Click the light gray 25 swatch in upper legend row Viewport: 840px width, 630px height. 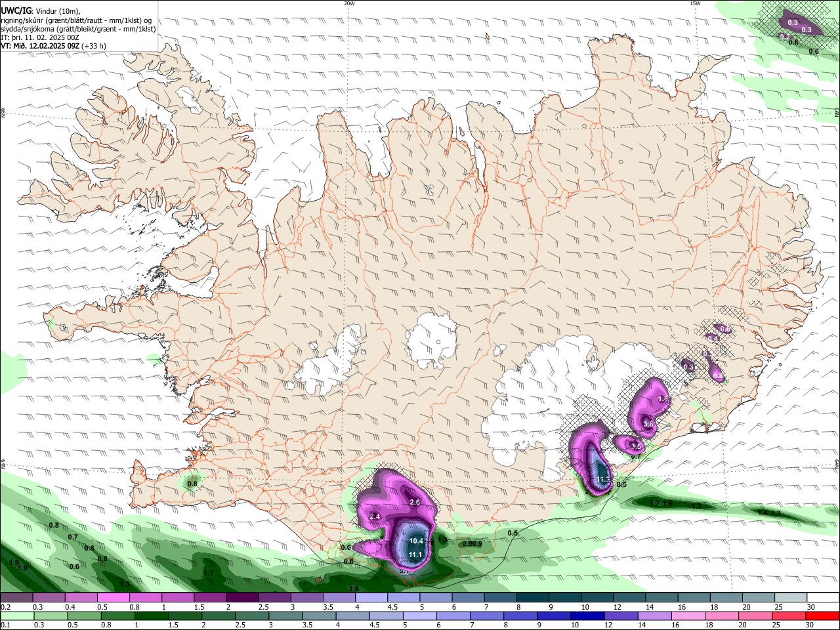tap(791, 597)
